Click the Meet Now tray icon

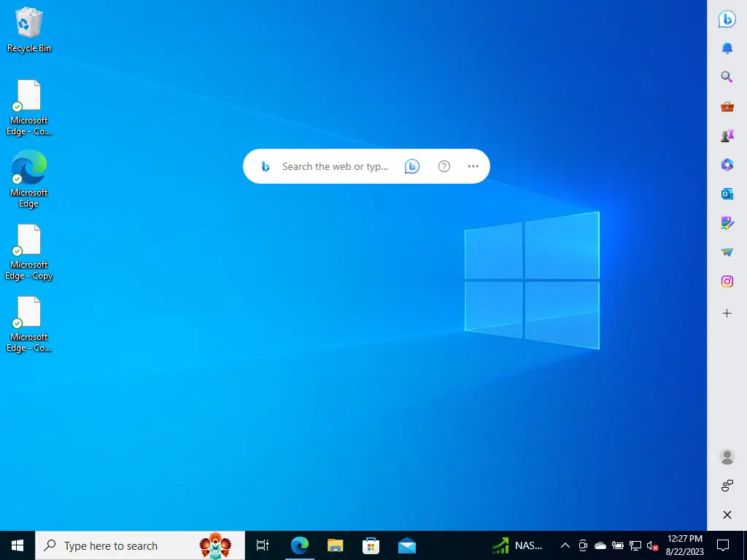[x=583, y=545]
